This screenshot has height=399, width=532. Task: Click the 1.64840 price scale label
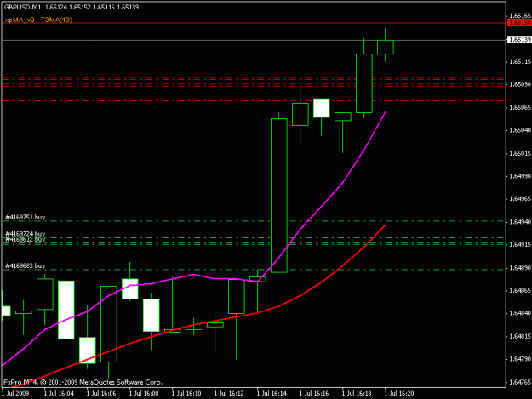pyautogui.click(x=520, y=313)
